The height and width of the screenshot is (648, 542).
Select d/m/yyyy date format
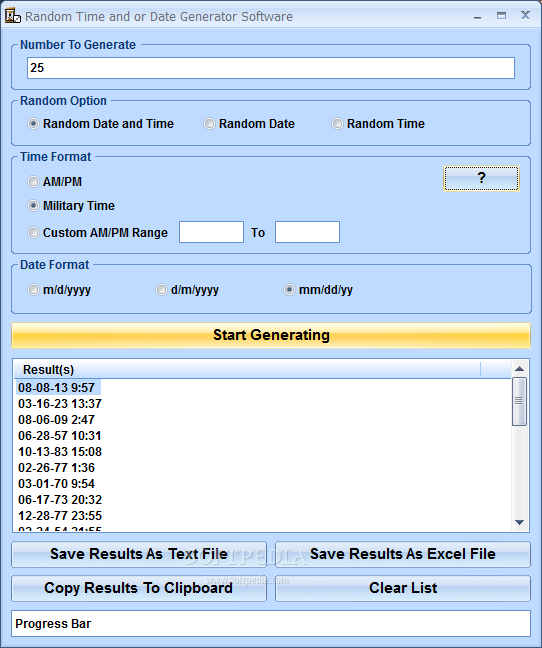187,290
